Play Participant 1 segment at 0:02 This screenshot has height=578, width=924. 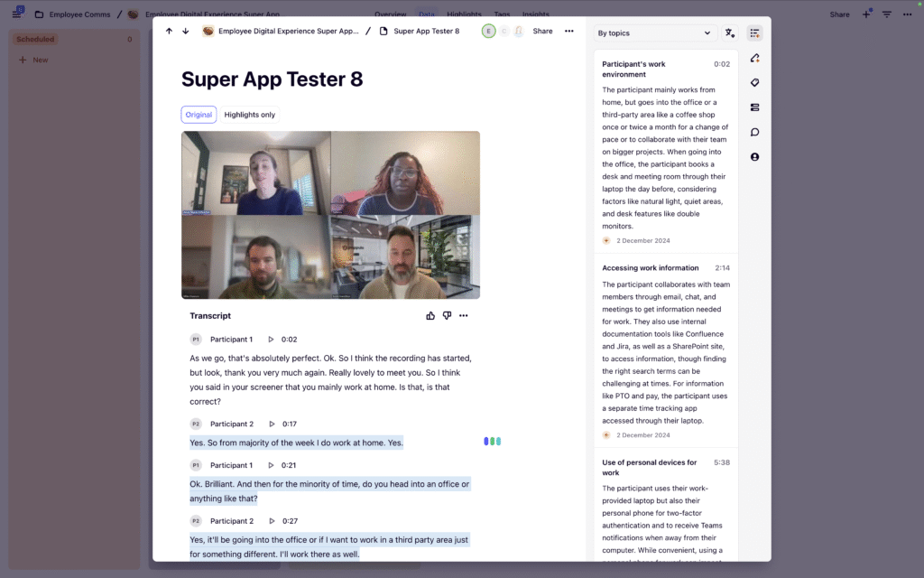point(271,340)
